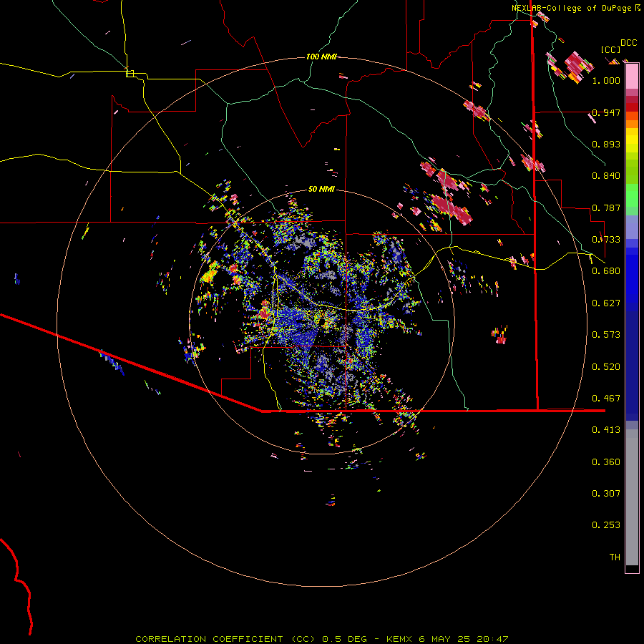Click the 0.787 scale value
This screenshot has width=644, height=644.
click(606, 208)
